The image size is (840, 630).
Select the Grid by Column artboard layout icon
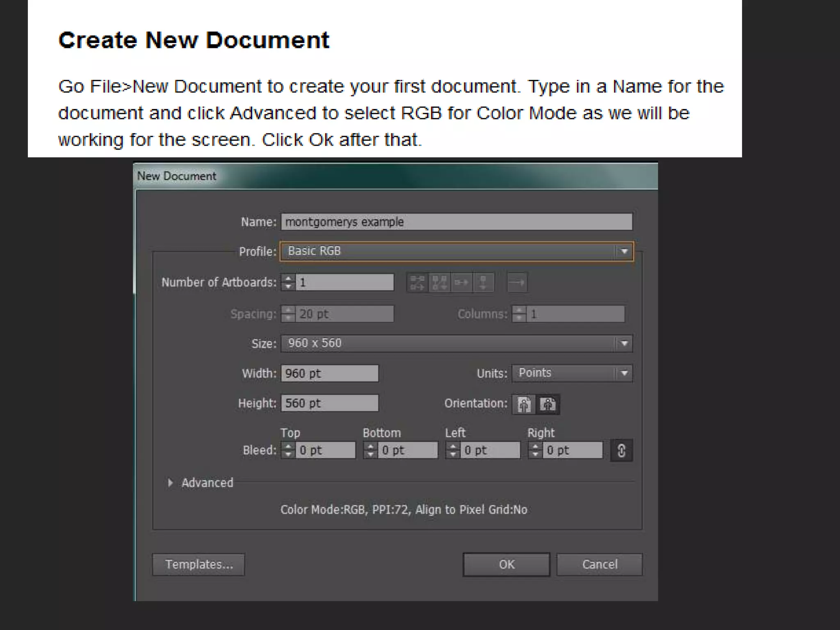pyautogui.click(x=439, y=283)
